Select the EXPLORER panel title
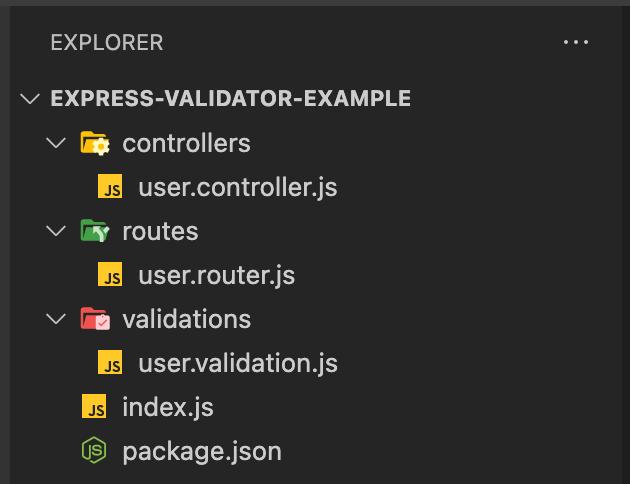The width and height of the screenshot is (630, 484). 107,43
